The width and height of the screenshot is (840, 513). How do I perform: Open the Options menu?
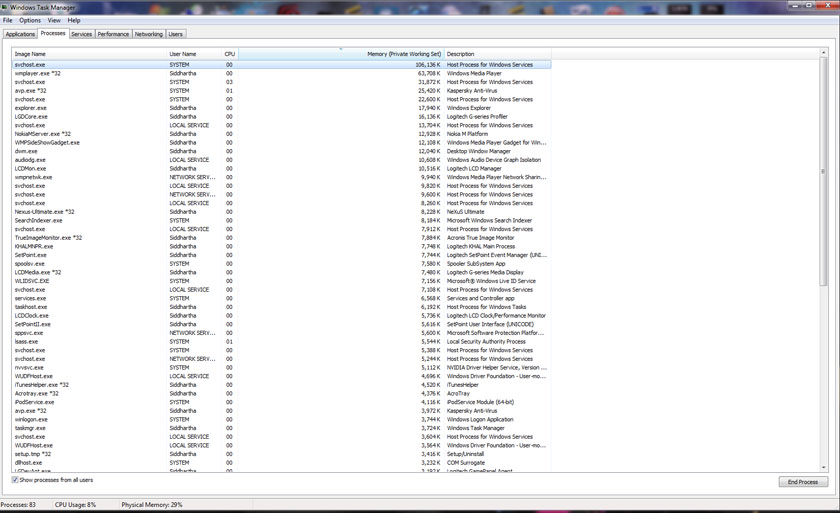pos(30,20)
